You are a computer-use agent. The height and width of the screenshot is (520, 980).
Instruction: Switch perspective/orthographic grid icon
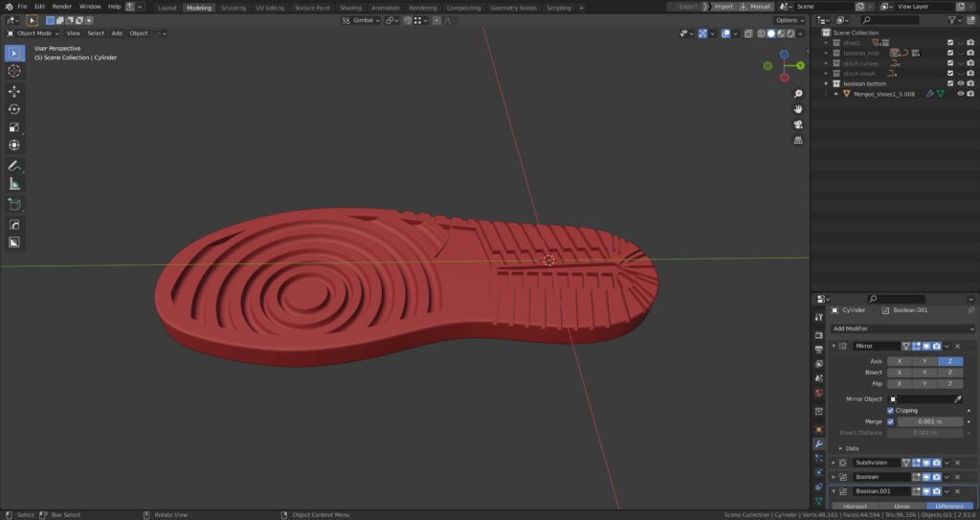tap(798, 140)
